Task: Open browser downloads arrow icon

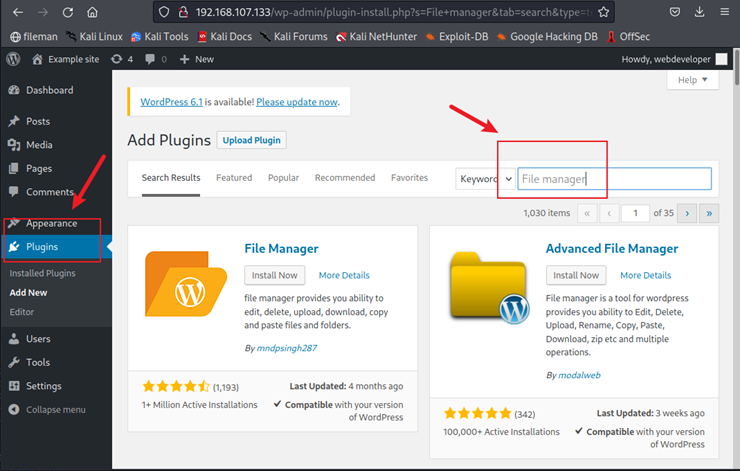Action: 699,12
